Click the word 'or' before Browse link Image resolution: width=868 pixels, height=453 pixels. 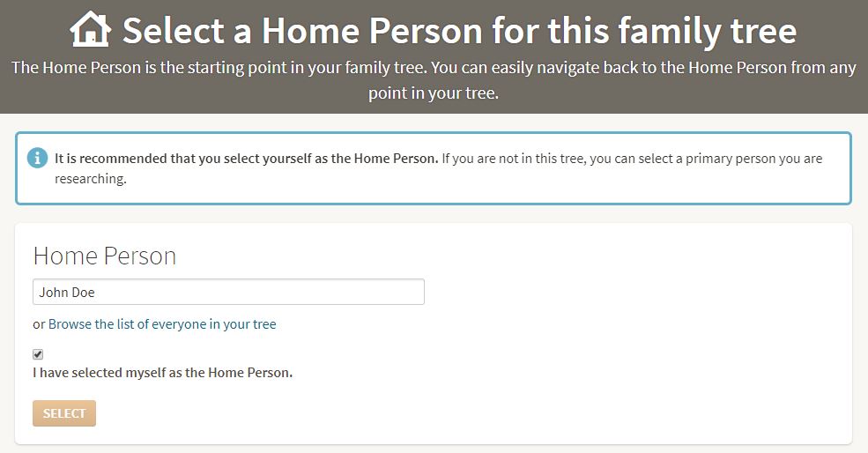coord(39,324)
